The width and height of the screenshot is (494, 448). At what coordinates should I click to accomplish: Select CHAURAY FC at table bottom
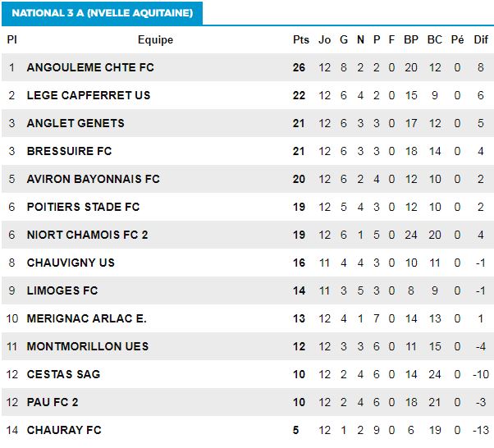click(64, 430)
